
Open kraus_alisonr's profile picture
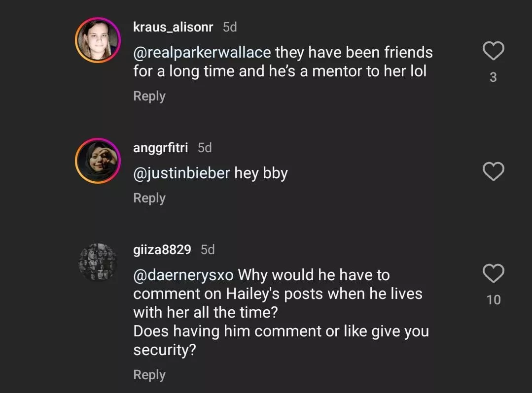click(x=98, y=40)
